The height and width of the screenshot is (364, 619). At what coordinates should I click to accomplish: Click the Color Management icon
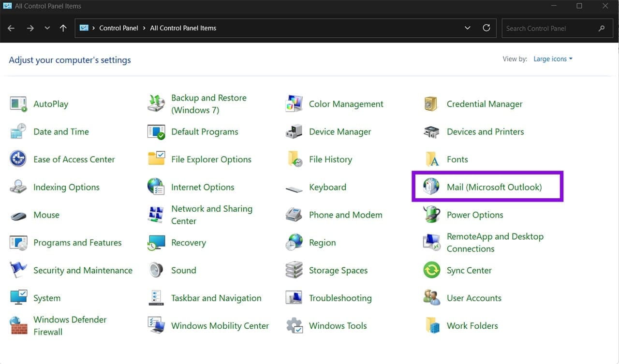(x=294, y=104)
